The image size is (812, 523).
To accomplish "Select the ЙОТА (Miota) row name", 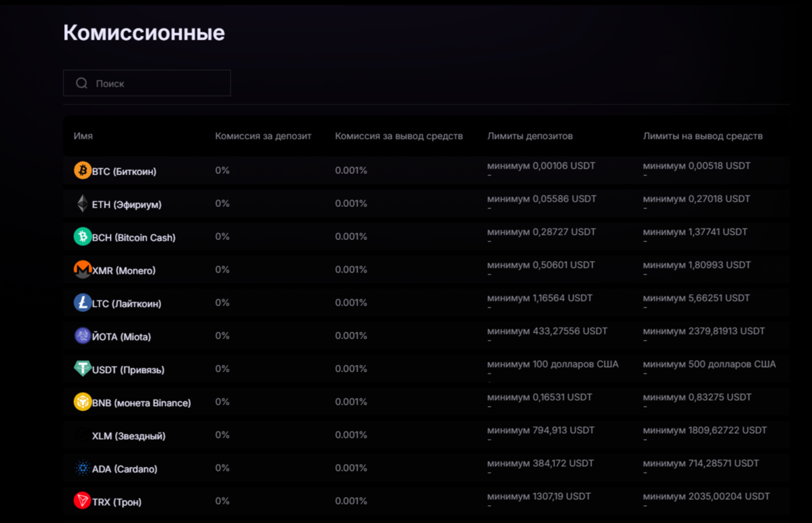I will [x=122, y=337].
